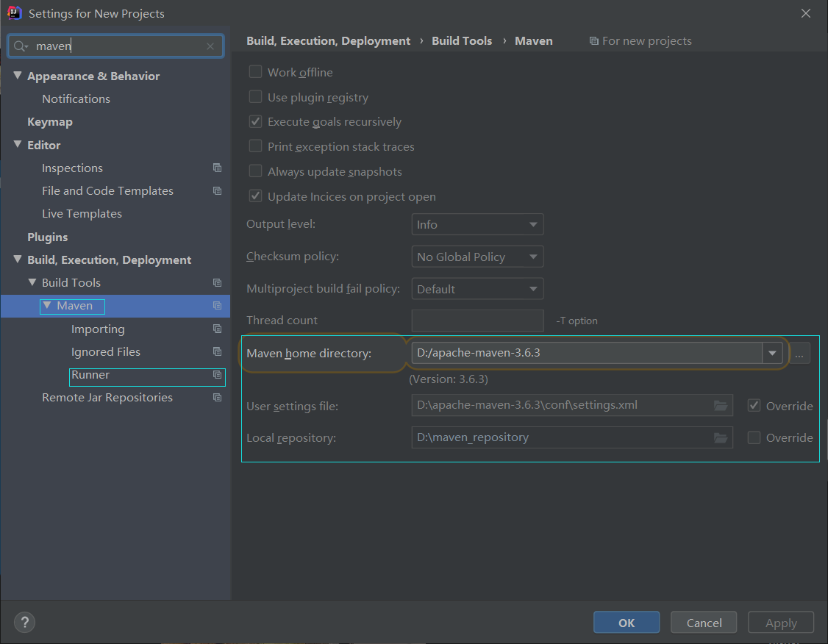Collapse Appearance & Behavior tree section

click(18, 76)
